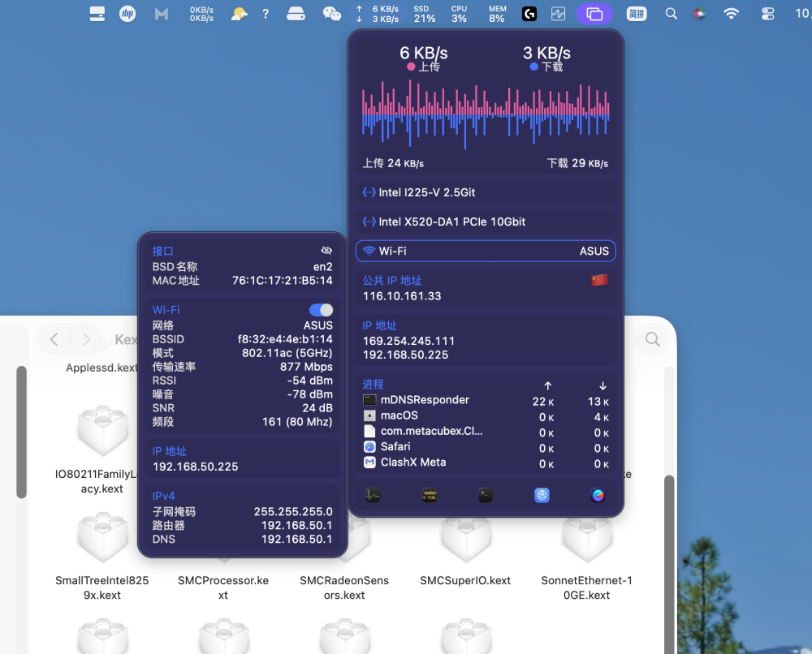Select SMCRadeonSensors.kext file

[x=344, y=587]
